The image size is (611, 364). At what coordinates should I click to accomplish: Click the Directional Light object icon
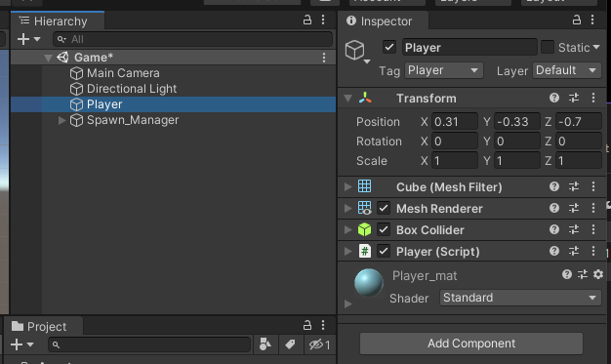pyautogui.click(x=76, y=89)
